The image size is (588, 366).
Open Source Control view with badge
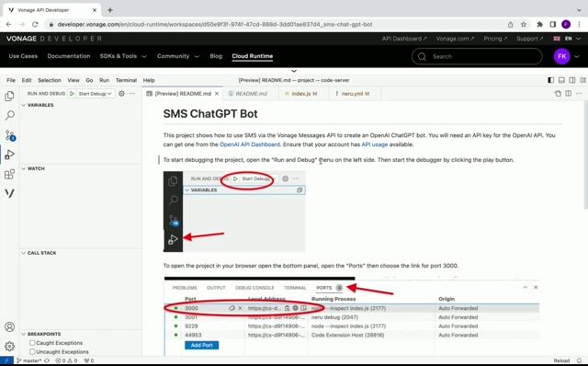tap(10, 135)
